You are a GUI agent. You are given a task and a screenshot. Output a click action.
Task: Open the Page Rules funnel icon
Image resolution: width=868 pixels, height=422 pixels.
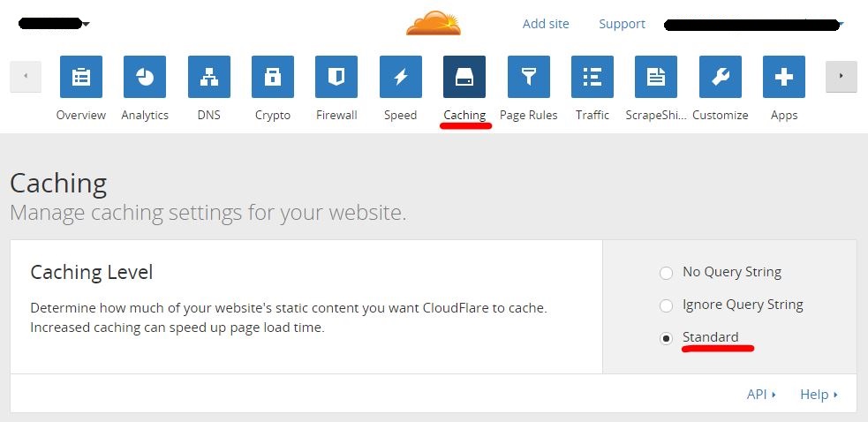pyautogui.click(x=529, y=77)
